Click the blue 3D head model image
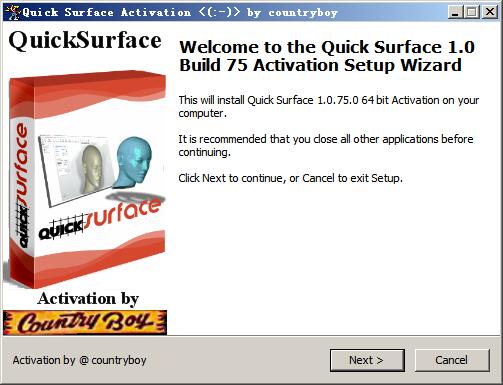This screenshot has width=503, height=385. (133, 162)
